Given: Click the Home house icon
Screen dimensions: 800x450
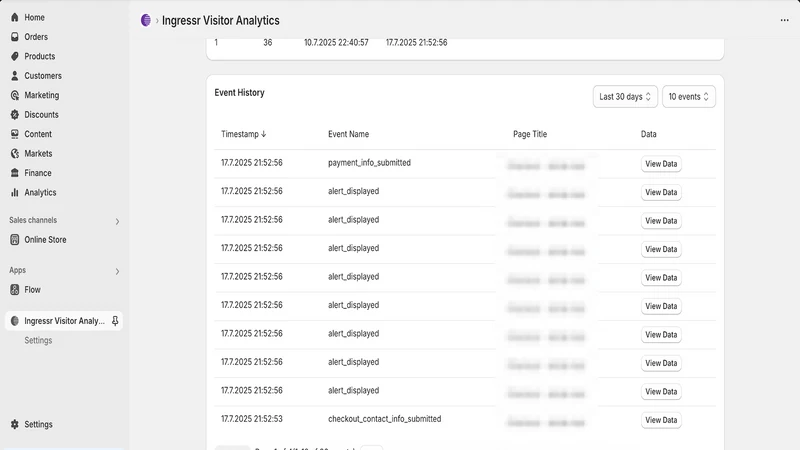Looking at the screenshot, I should click(15, 17).
